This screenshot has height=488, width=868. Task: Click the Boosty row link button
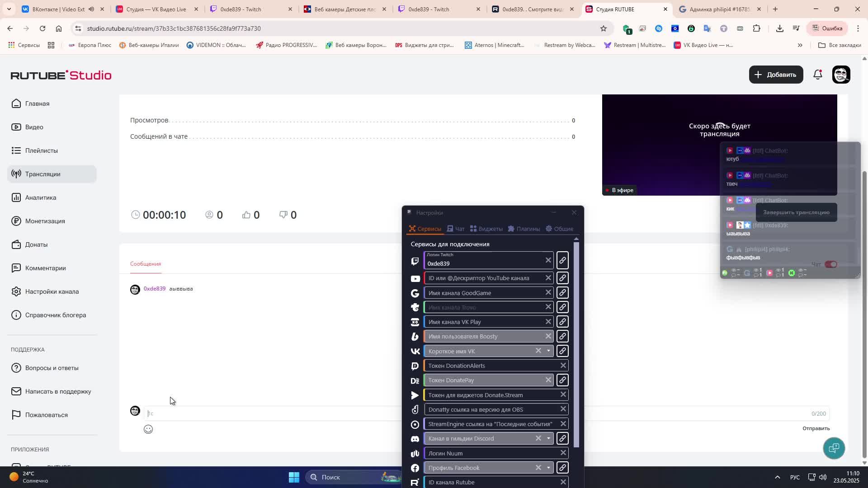(x=562, y=336)
